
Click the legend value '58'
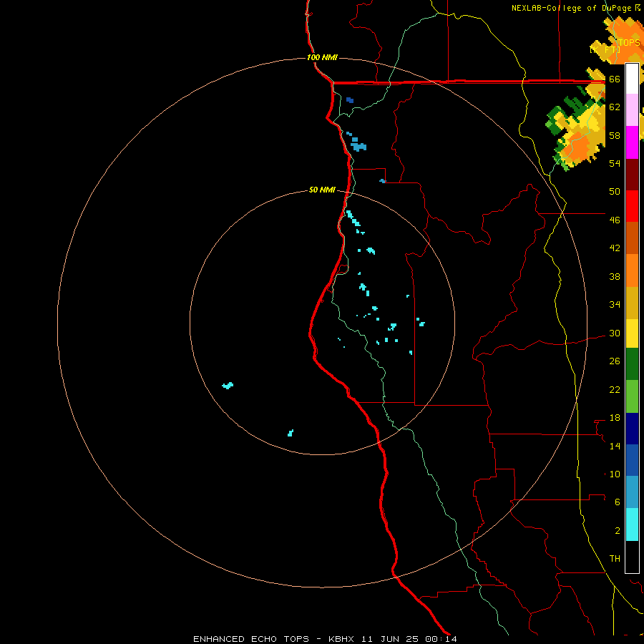pyautogui.click(x=615, y=135)
